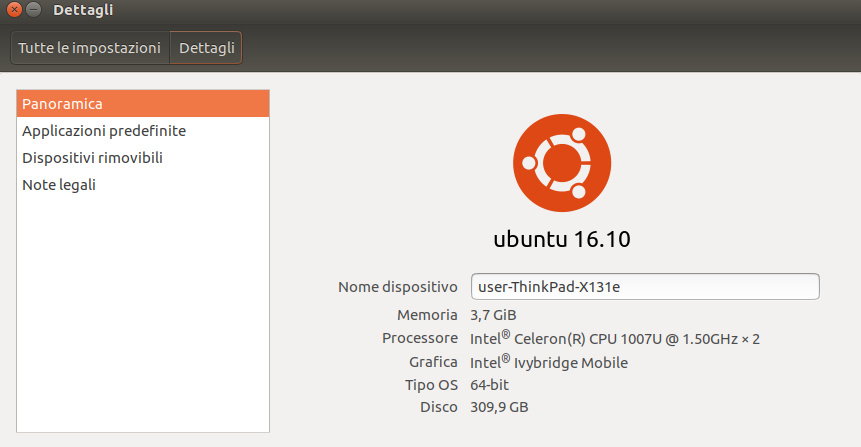Click the ubuntu 16.10 version heading

point(562,239)
